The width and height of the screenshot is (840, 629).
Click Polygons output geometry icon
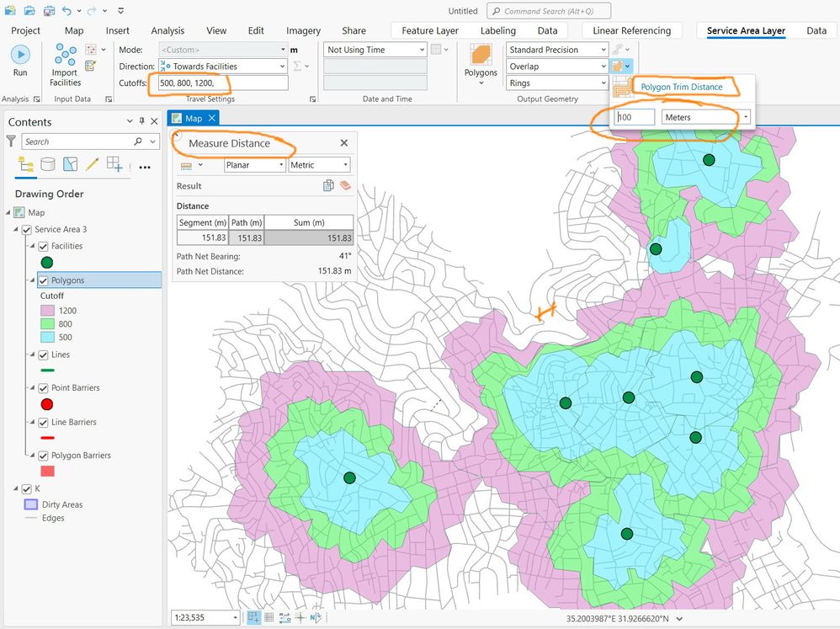[481, 56]
